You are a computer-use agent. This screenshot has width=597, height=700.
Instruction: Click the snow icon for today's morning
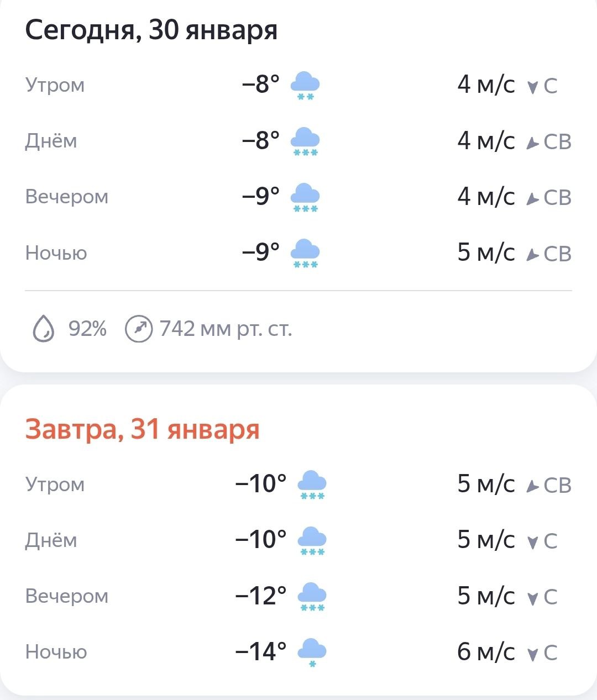pyautogui.click(x=305, y=86)
